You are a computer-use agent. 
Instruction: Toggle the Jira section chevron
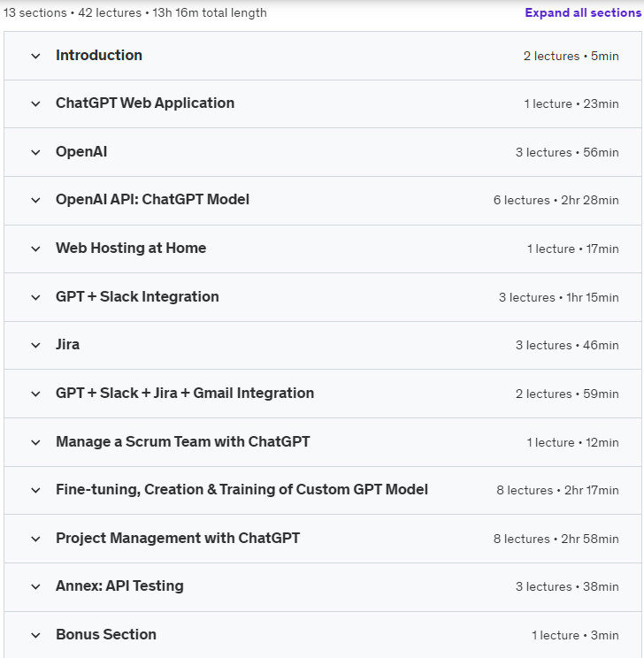pyautogui.click(x=35, y=346)
